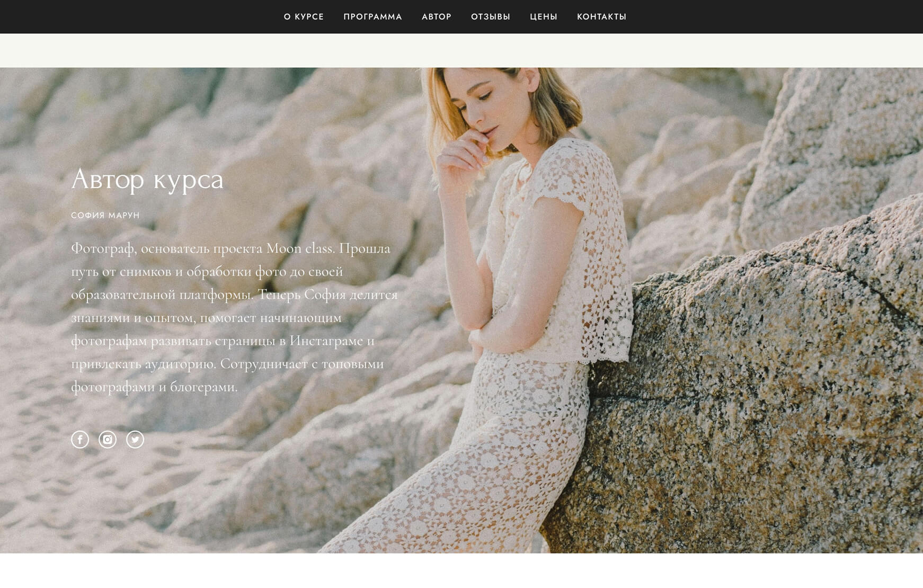923x588 pixels.
Task: Jump to the ОТЗЫВЫ section
Action: click(491, 17)
